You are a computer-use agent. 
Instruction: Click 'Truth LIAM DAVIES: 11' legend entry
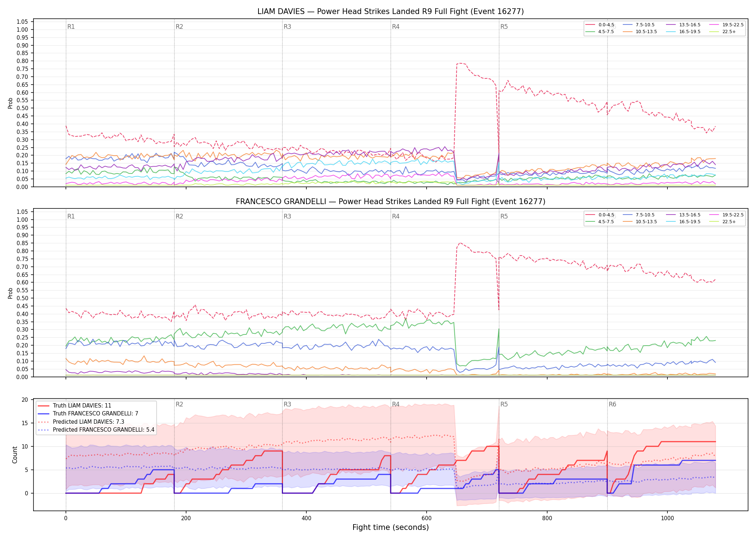click(x=75, y=406)
